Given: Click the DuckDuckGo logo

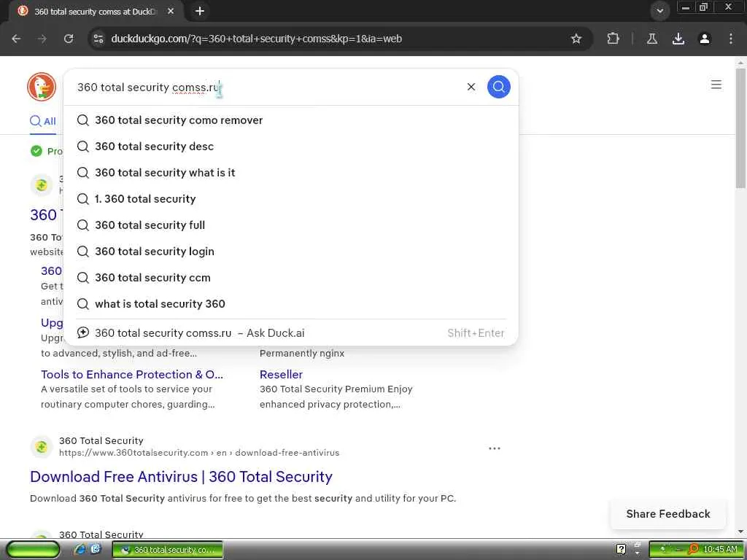Looking at the screenshot, I should pyautogui.click(x=42, y=87).
